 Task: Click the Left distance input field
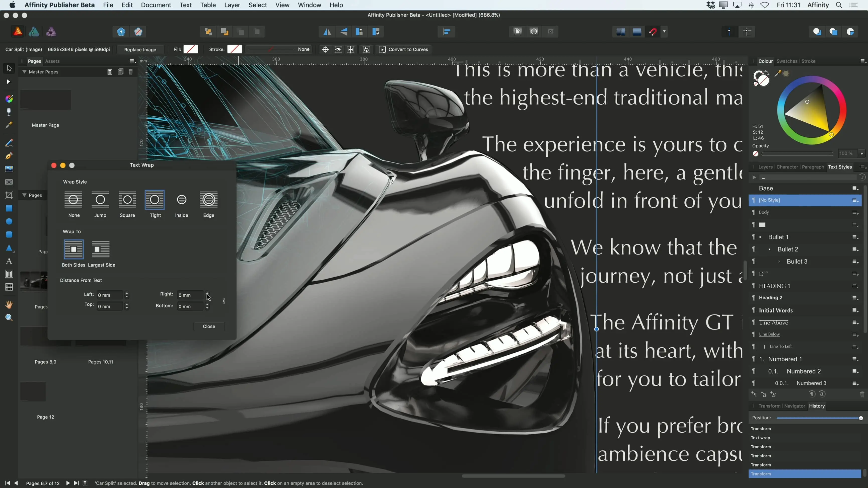110,295
